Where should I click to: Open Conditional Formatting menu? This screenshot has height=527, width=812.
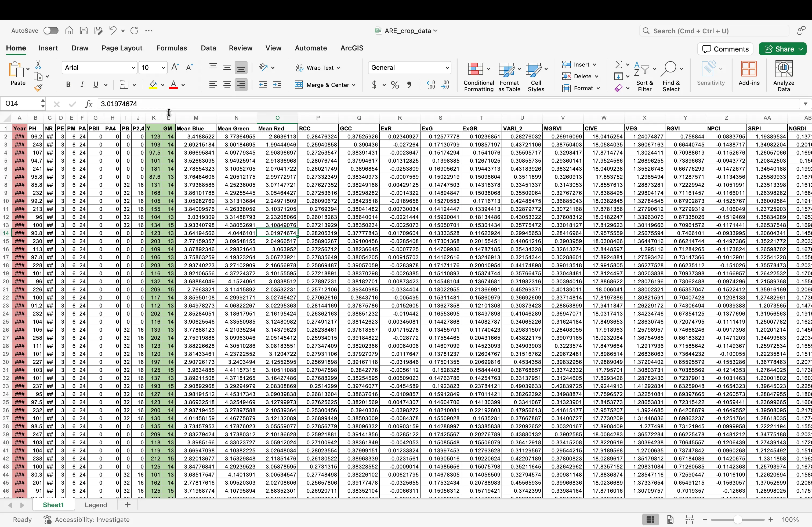point(479,77)
